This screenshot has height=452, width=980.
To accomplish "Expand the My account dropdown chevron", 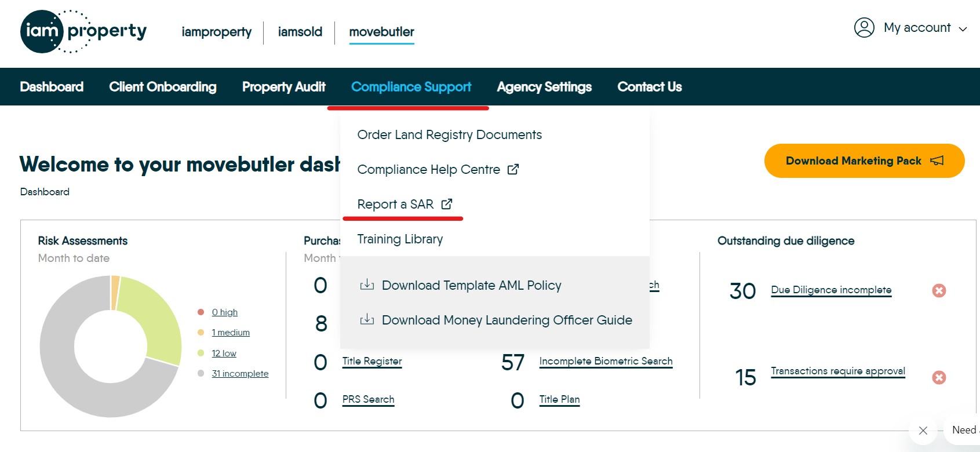I will point(963,29).
